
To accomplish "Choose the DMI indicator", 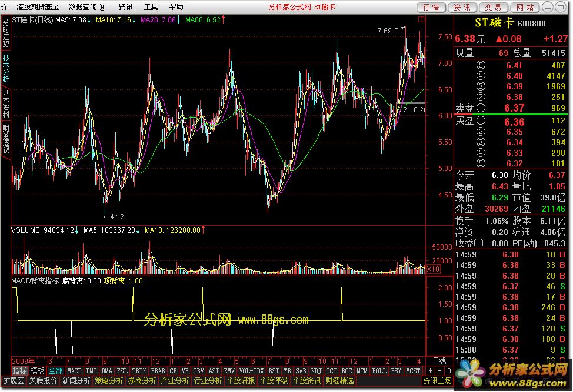I will coord(91,371).
